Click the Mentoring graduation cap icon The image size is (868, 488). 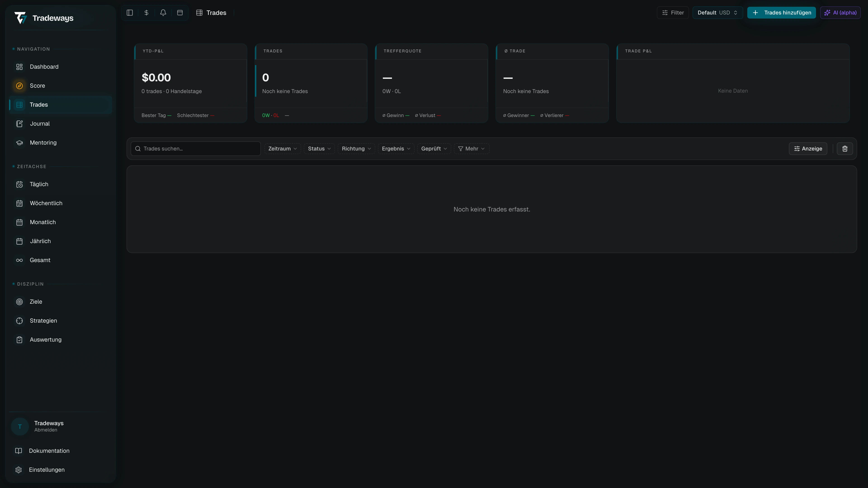(19, 143)
